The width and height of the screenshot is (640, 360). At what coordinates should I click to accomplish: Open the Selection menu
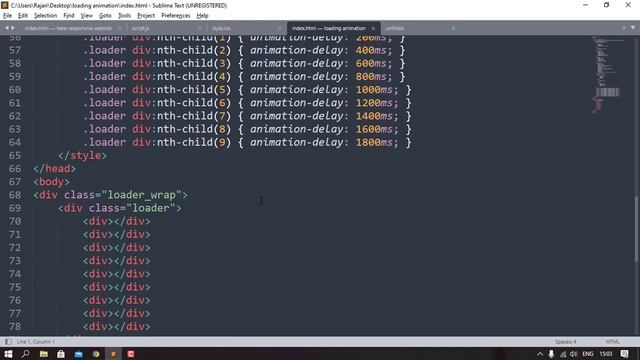point(45,16)
